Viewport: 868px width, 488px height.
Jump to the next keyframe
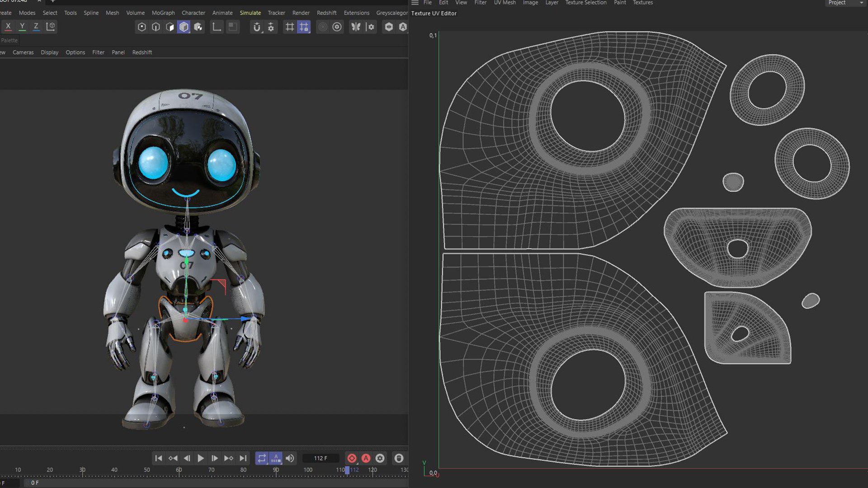[229, 458]
